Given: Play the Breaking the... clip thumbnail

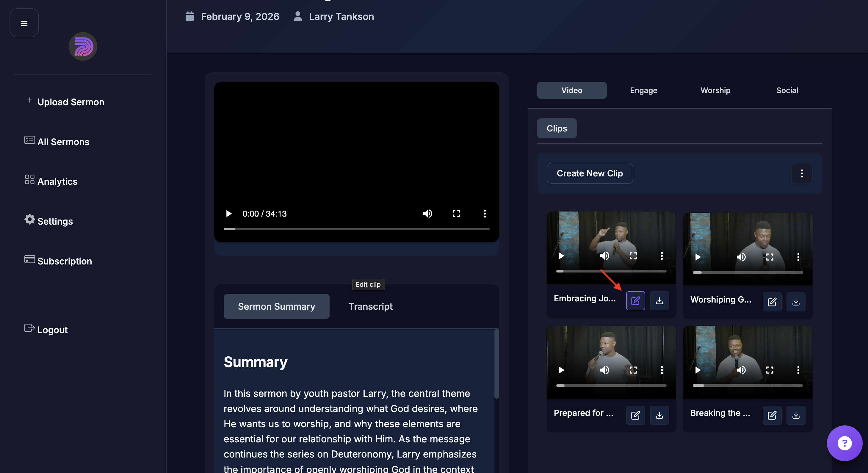Looking at the screenshot, I should click(x=698, y=370).
